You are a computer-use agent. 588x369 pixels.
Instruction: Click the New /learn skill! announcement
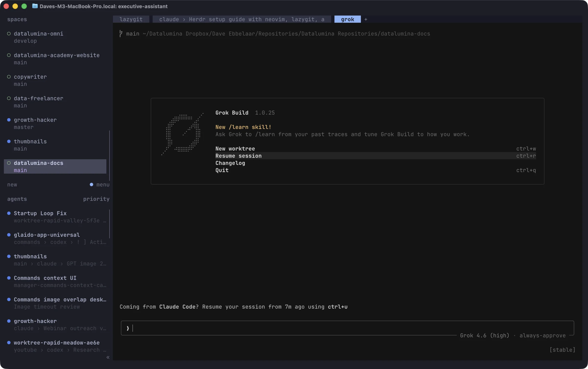(243, 127)
